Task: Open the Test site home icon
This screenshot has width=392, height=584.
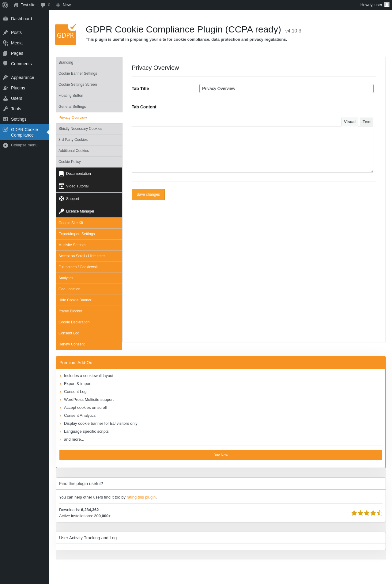Action: coord(16,5)
